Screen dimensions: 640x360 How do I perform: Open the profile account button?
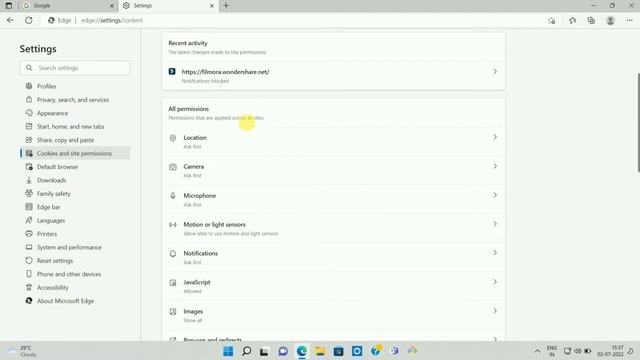click(610, 20)
